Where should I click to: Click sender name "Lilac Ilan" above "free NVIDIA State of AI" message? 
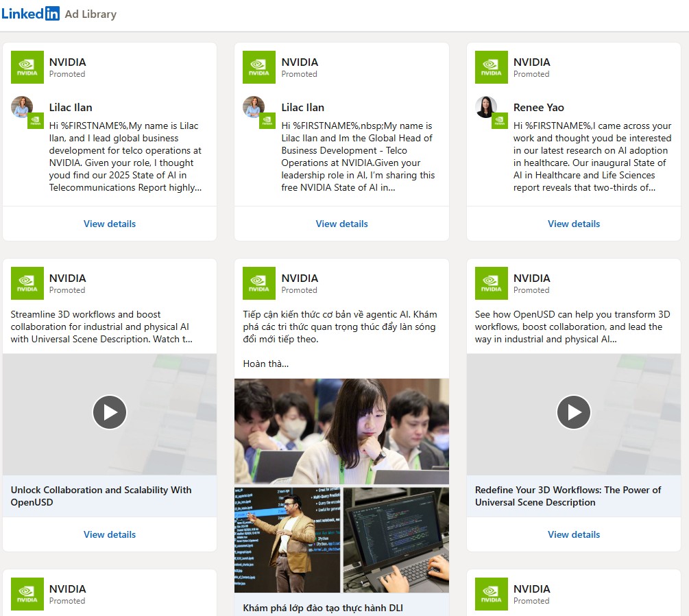(x=303, y=107)
